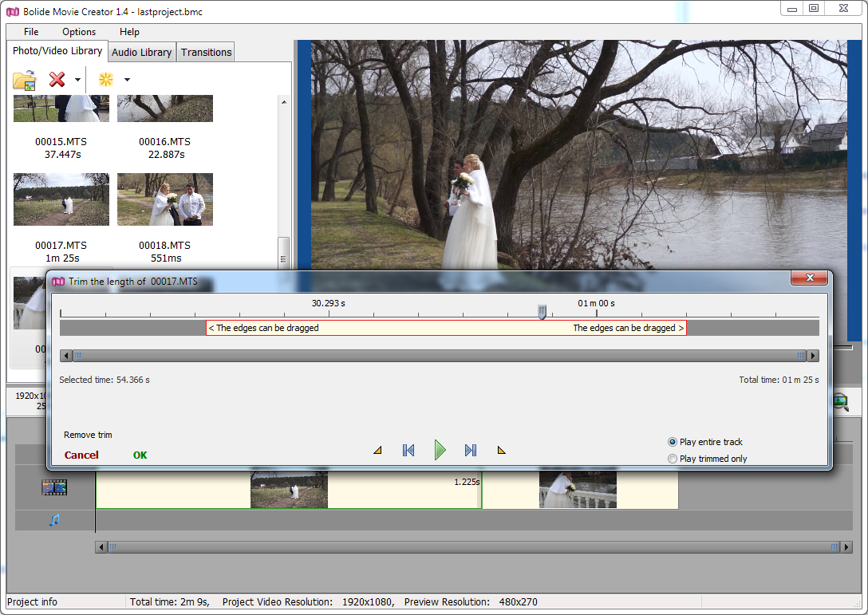Click the trim timeline playhead slider
Image resolution: width=868 pixels, height=615 pixels.
point(542,312)
